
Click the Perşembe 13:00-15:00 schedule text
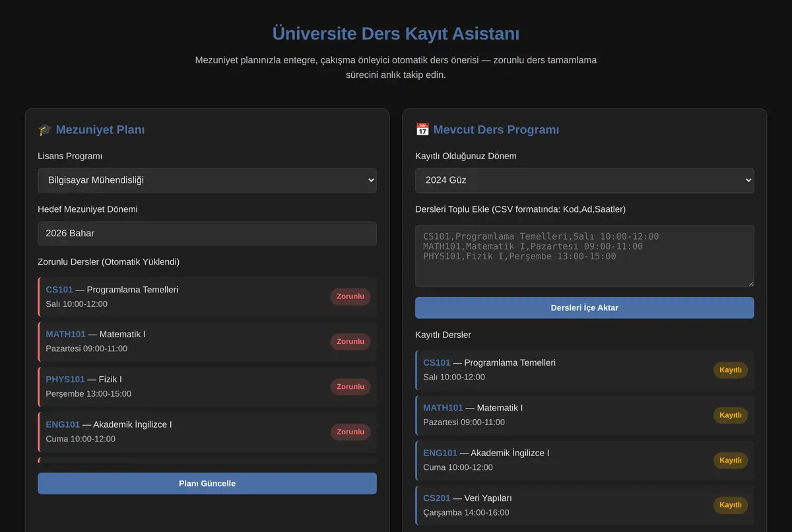88,394
